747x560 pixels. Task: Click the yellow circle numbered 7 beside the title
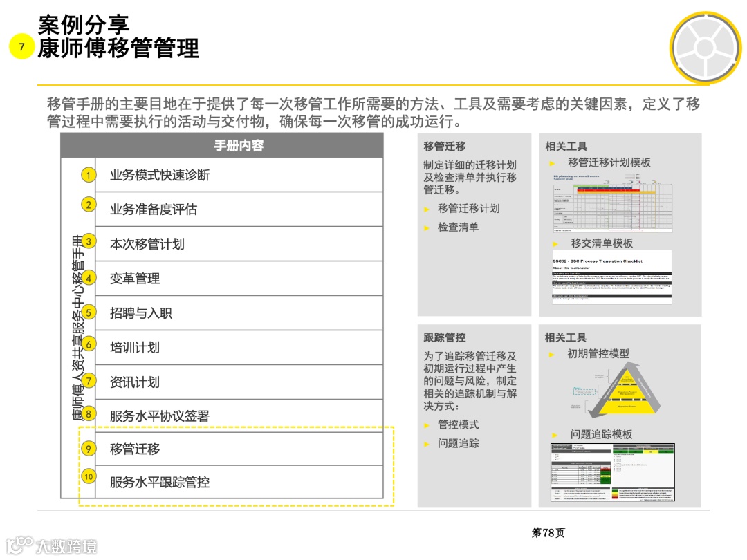[x=21, y=46]
